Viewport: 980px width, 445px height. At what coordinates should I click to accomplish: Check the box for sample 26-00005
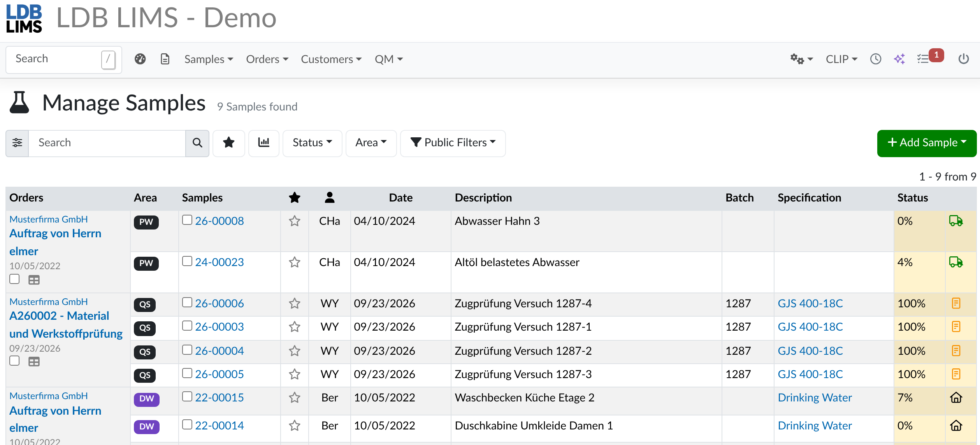click(187, 373)
